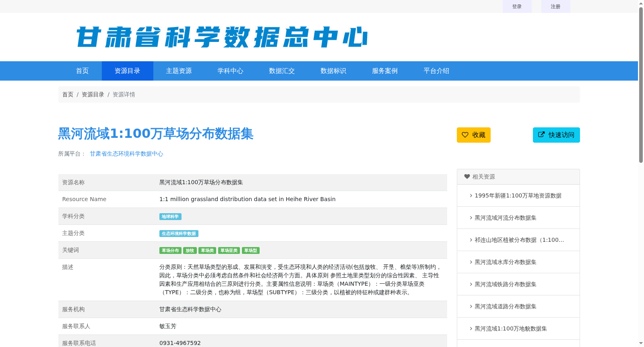Click the chevron before 黑河流域1:100万地貌数据集
644x347 pixels.
click(471, 328)
